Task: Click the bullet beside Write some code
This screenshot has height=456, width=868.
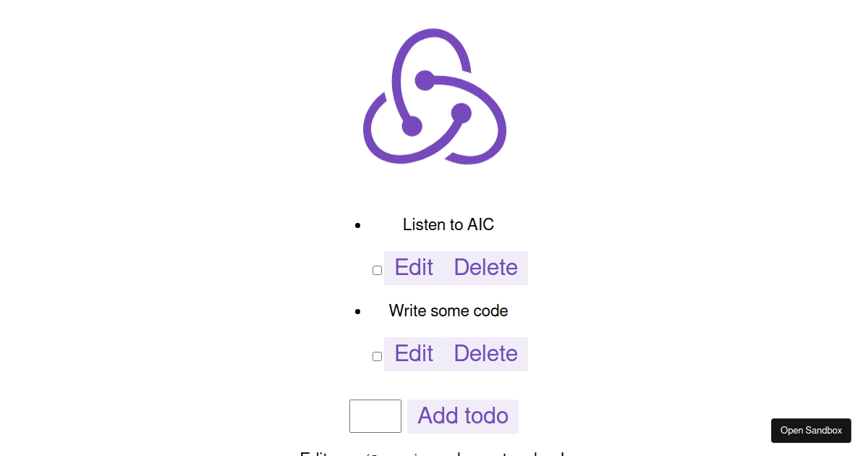Action: [358, 312]
